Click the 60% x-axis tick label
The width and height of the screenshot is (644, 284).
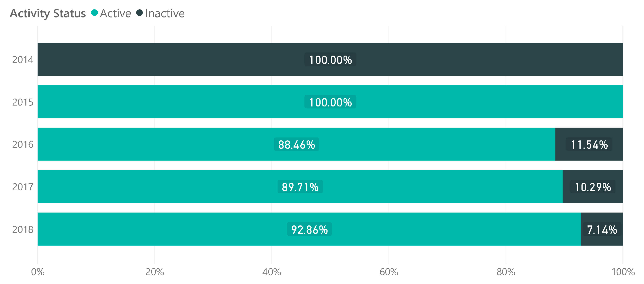pyautogui.click(x=388, y=272)
